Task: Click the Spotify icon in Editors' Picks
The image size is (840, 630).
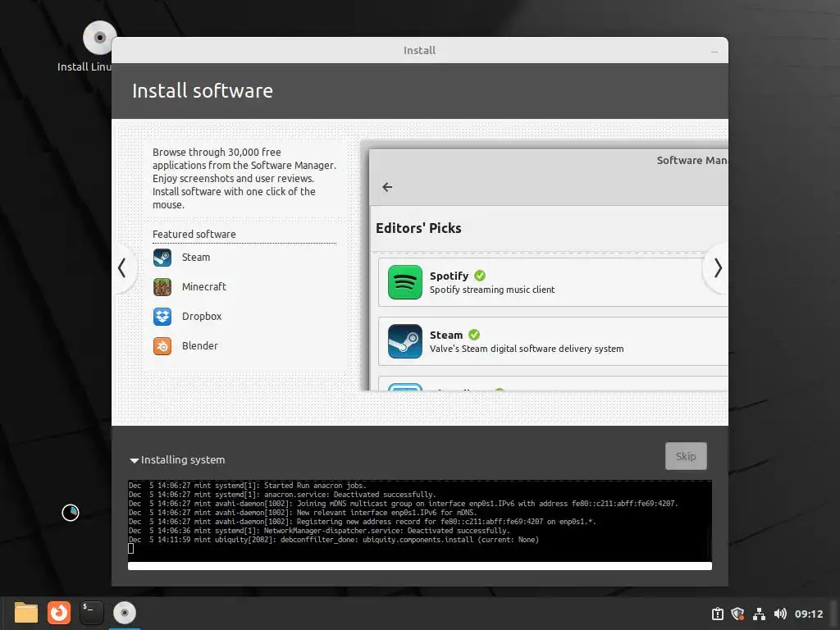Action: (x=405, y=282)
